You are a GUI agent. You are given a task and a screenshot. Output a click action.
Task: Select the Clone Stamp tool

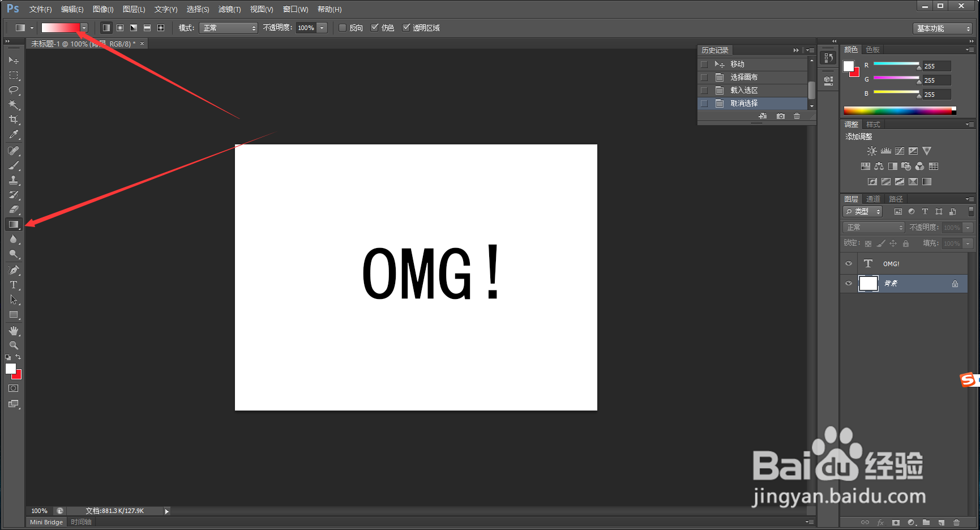click(14, 180)
